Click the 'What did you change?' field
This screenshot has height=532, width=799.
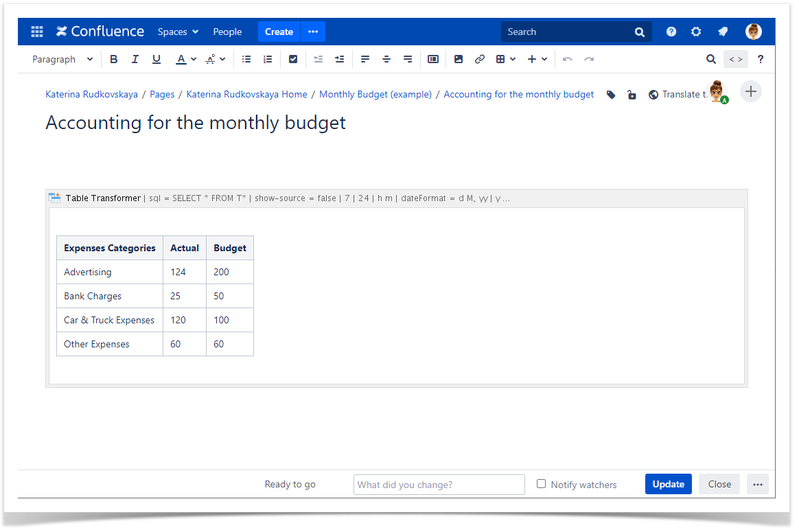439,485
